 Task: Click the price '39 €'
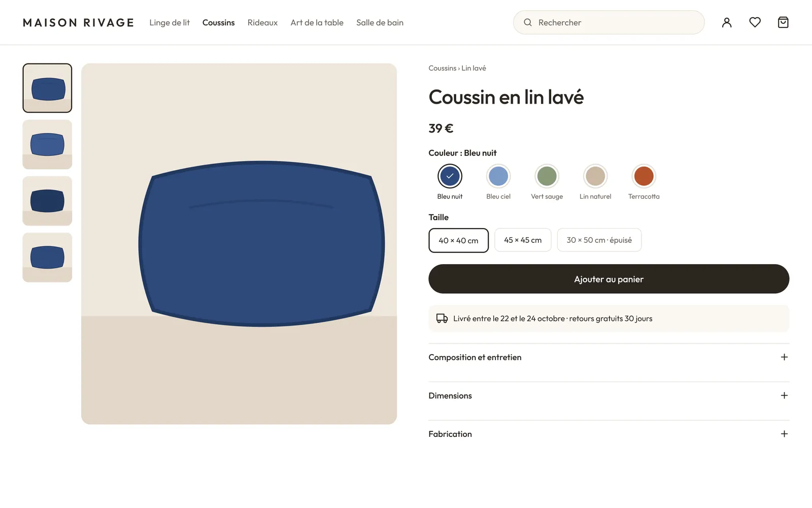tap(441, 129)
